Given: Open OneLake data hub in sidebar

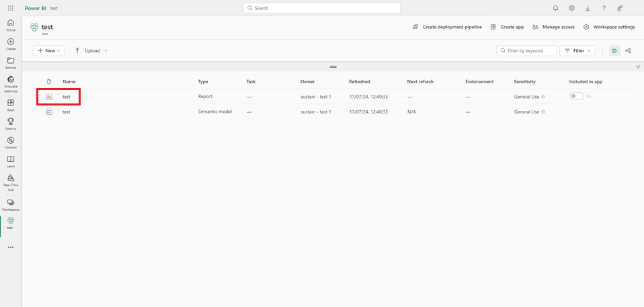Looking at the screenshot, I should pyautogui.click(x=11, y=81).
